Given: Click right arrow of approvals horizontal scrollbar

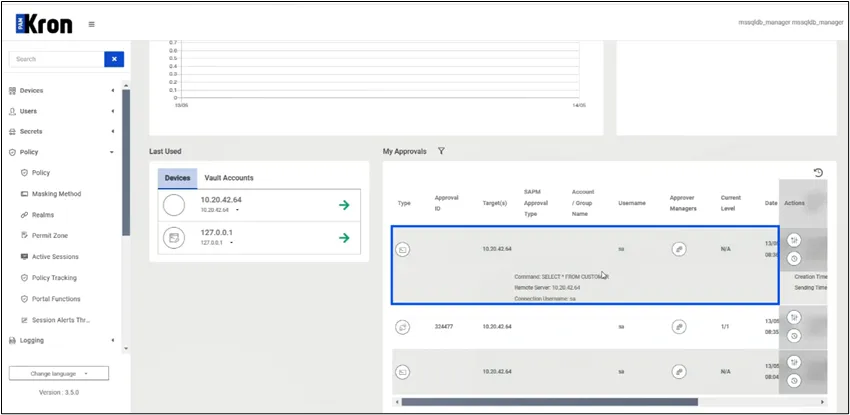Looking at the screenshot, I should 822,402.
